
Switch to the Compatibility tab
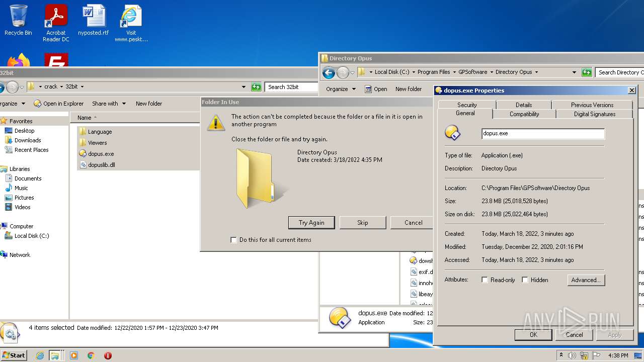click(524, 114)
